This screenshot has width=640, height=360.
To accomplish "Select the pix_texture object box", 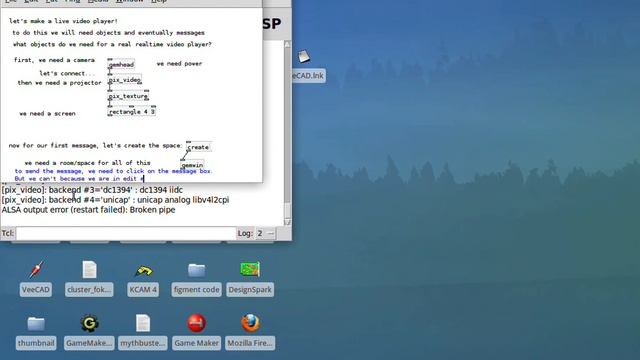I will (x=128, y=96).
